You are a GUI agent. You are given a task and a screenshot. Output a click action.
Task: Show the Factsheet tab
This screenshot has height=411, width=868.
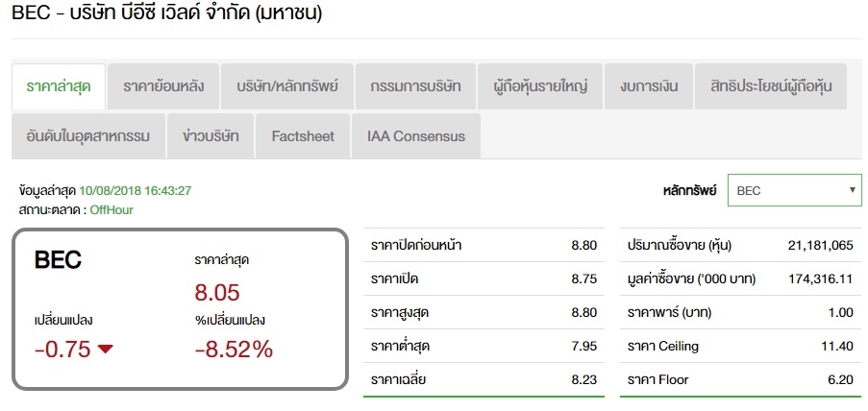pyautogui.click(x=303, y=136)
